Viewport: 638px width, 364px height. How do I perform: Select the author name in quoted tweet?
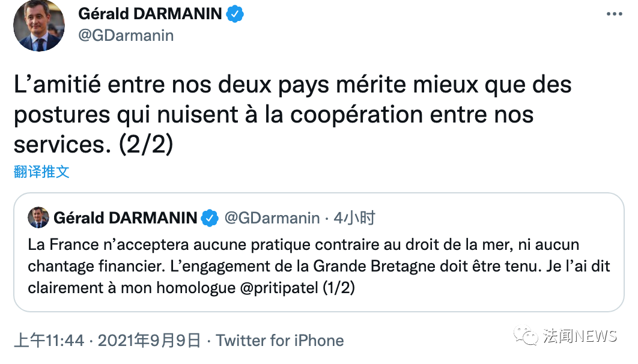[x=125, y=218]
